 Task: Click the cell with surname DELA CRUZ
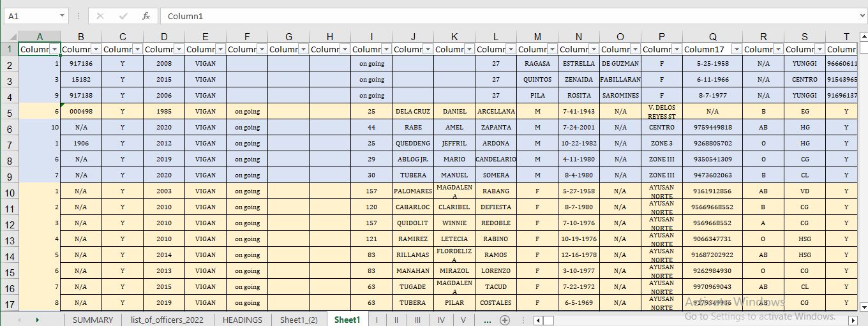point(413,112)
